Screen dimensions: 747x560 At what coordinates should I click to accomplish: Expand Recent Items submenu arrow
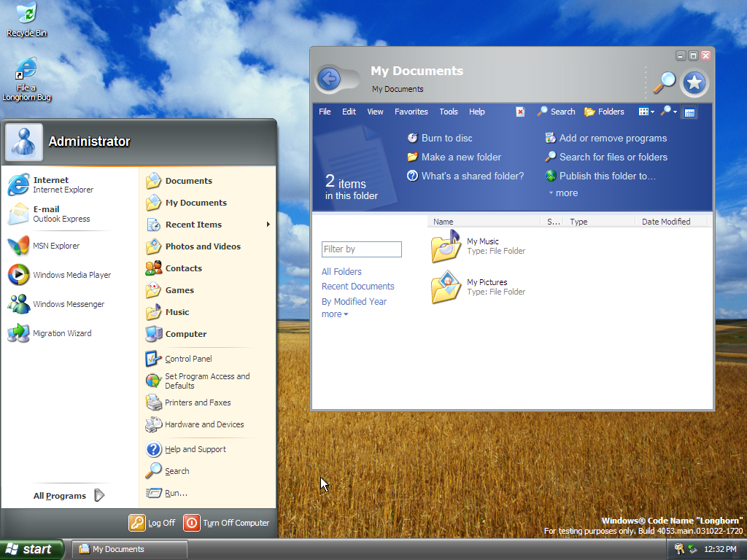click(268, 225)
